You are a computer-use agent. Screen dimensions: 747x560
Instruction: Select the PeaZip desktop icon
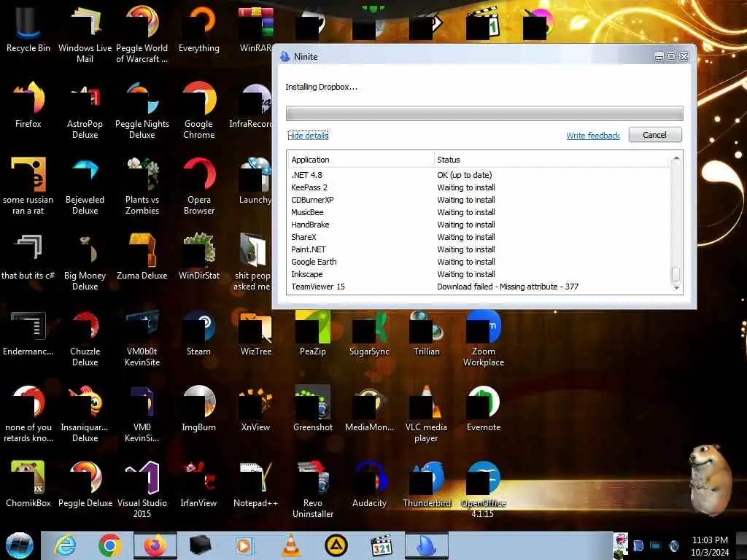(313, 333)
